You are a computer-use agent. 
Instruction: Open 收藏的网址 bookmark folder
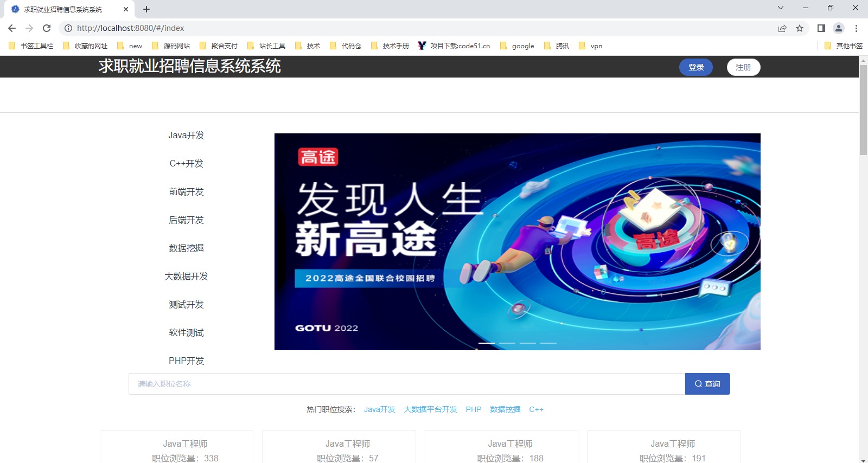pyautogui.click(x=85, y=46)
